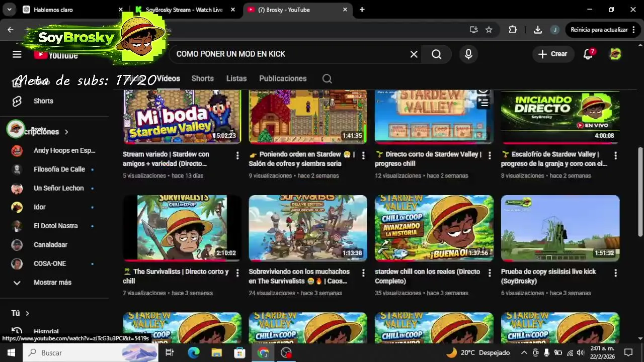
Task: Open the Windows Start menu
Action: pos(11,353)
